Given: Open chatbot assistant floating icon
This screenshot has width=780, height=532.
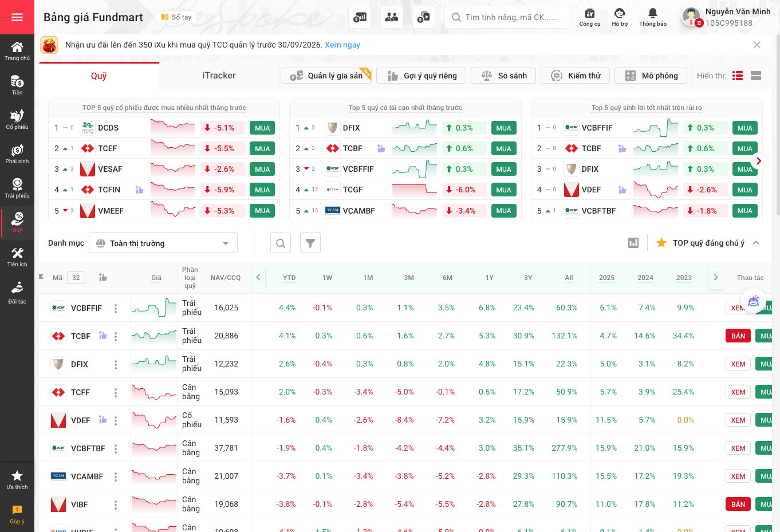Looking at the screenshot, I should [x=754, y=301].
